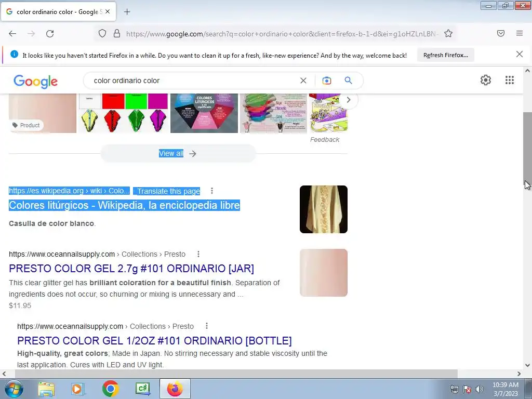Screen dimensions: 532x399
Task: Clear the search box with the X
Action: click(x=303, y=81)
